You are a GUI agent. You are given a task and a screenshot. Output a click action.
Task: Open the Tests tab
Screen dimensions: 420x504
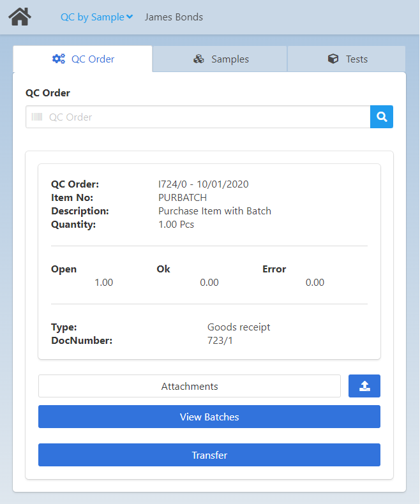tap(347, 59)
